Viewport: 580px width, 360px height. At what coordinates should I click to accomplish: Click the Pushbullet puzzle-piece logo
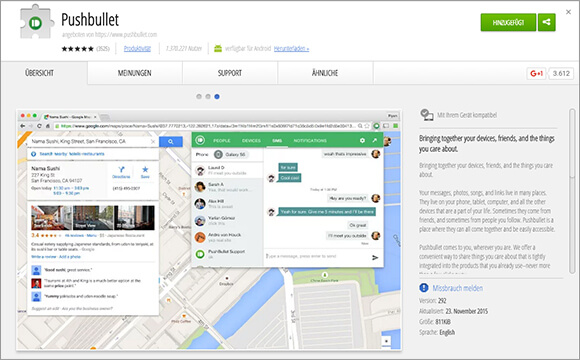pyautogui.click(x=36, y=22)
